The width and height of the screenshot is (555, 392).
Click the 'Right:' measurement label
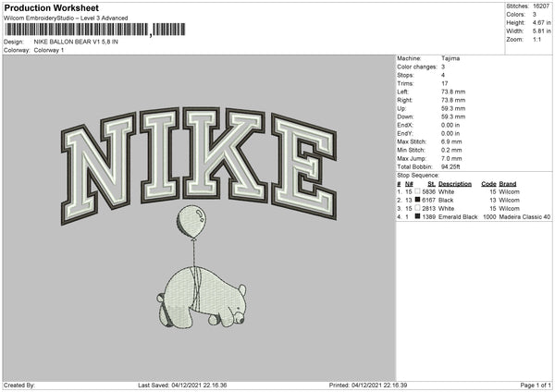[404, 100]
